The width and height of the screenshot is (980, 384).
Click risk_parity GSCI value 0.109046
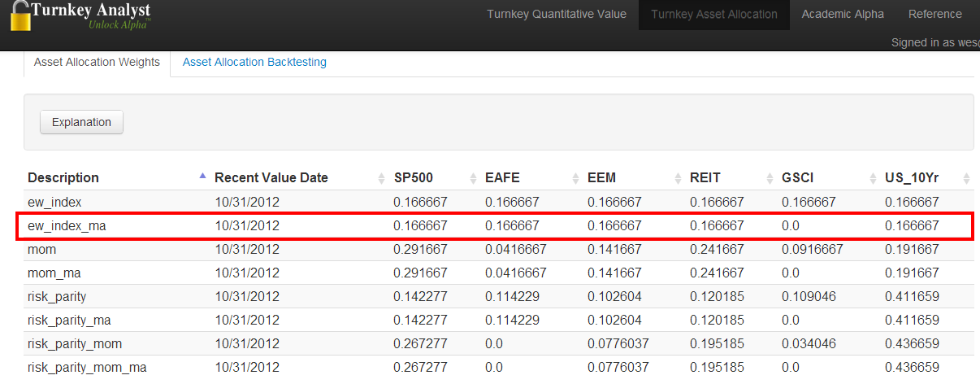pos(809,296)
